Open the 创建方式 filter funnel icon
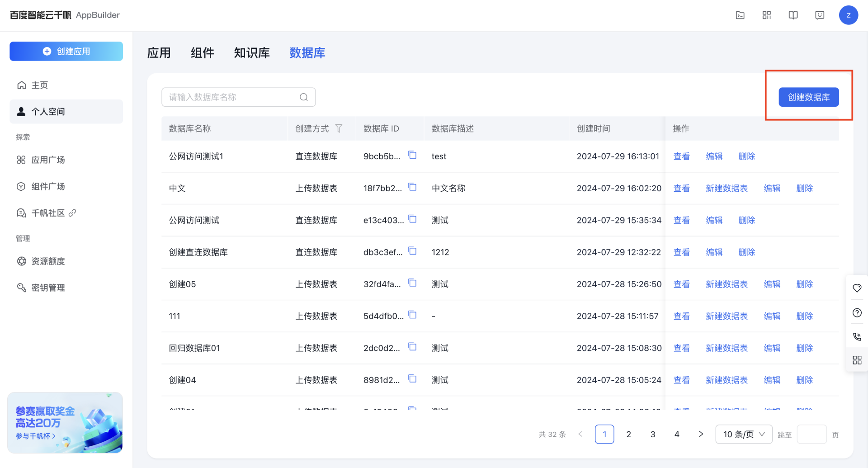Image resolution: width=868 pixels, height=468 pixels. [x=339, y=128]
